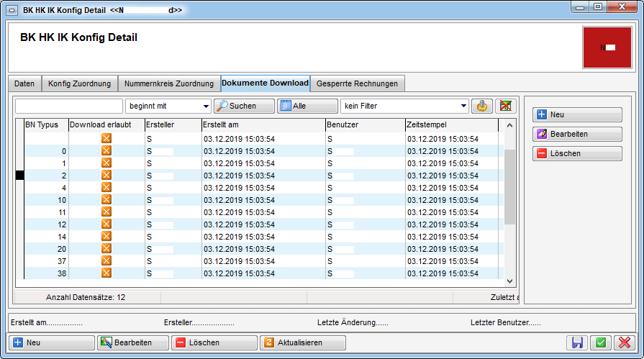This screenshot has height=359, width=644.
Task: Click the table scrollbar up arrow
Action: tap(509, 125)
